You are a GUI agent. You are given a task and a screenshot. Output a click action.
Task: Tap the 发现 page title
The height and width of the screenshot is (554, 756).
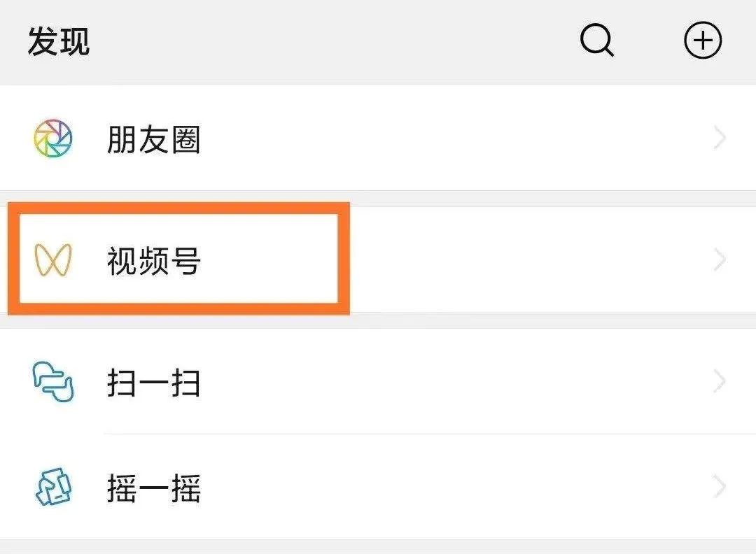point(57,41)
